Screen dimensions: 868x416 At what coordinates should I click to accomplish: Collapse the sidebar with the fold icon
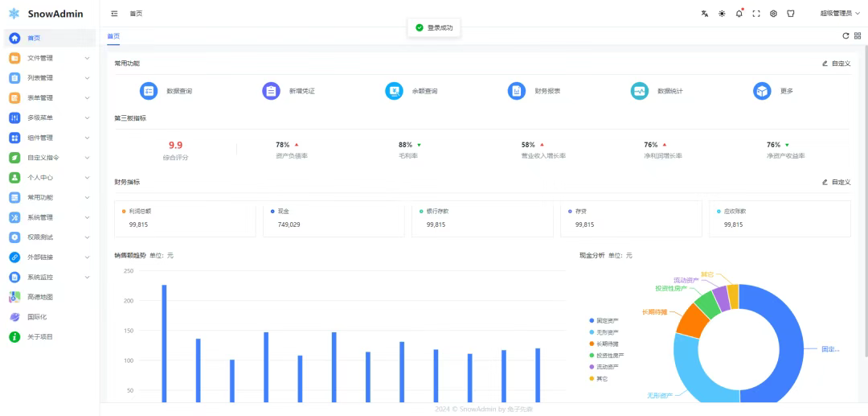click(114, 14)
